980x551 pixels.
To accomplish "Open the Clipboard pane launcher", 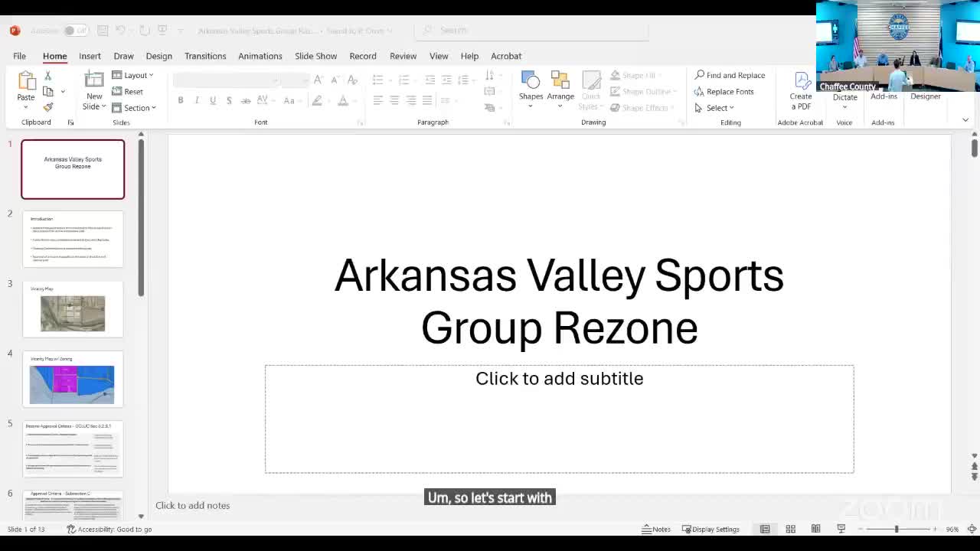I will [x=70, y=122].
